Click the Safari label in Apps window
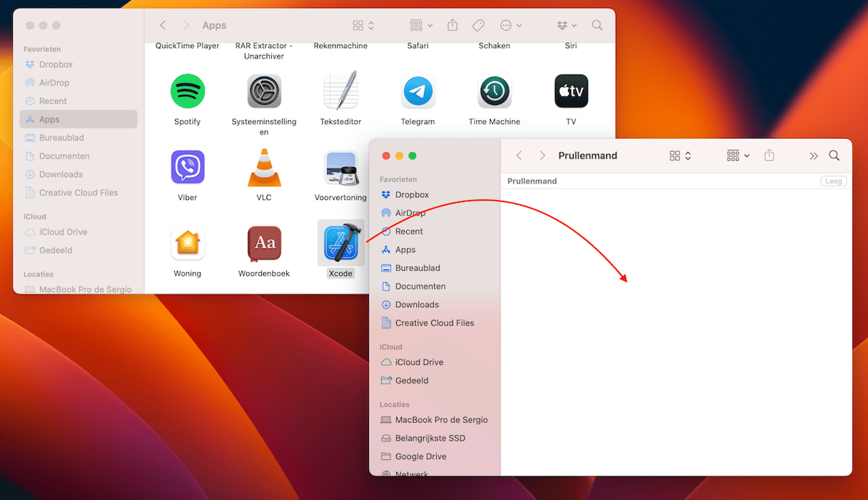The image size is (868, 500). [x=418, y=46]
